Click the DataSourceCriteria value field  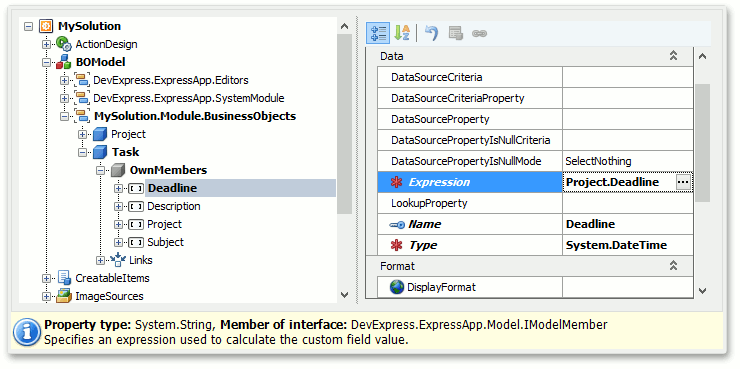pyautogui.click(x=628, y=77)
